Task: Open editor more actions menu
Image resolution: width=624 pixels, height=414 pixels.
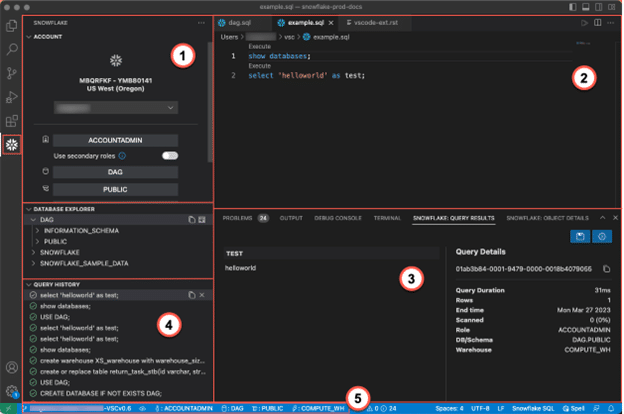Action: tap(610, 23)
